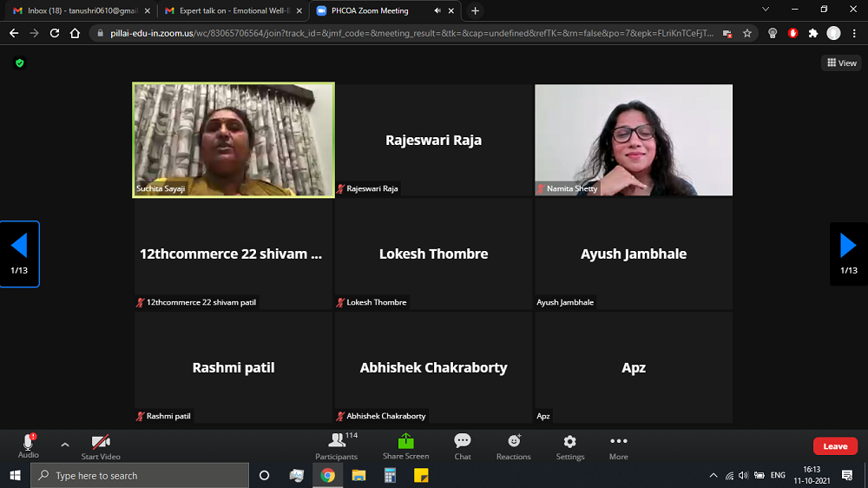Click the Share Screen icon
The image size is (868, 488).
click(x=405, y=446)
